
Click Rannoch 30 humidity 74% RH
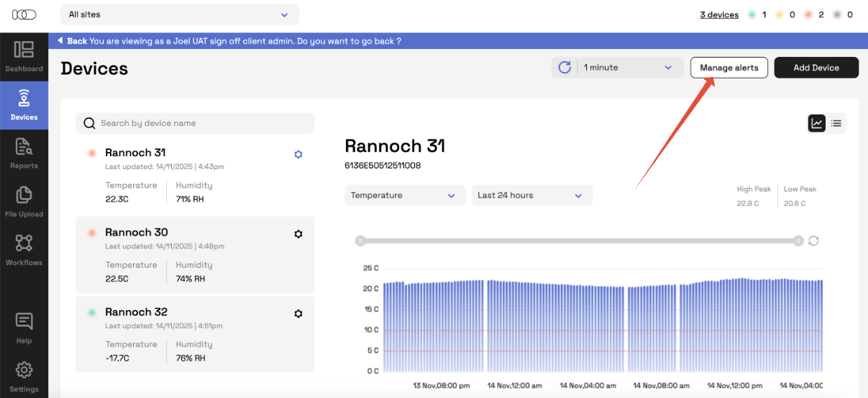(191, 279)
